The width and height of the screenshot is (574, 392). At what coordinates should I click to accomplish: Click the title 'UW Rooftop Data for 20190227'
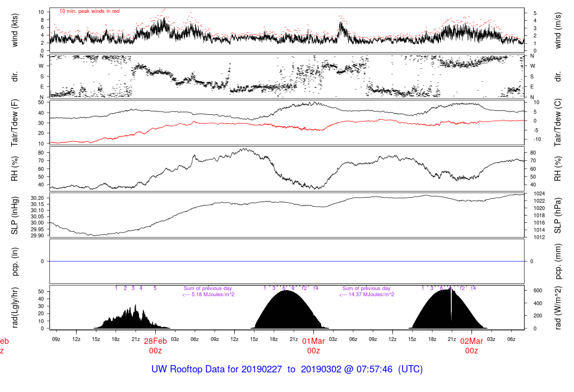click(x=217, y=369)
